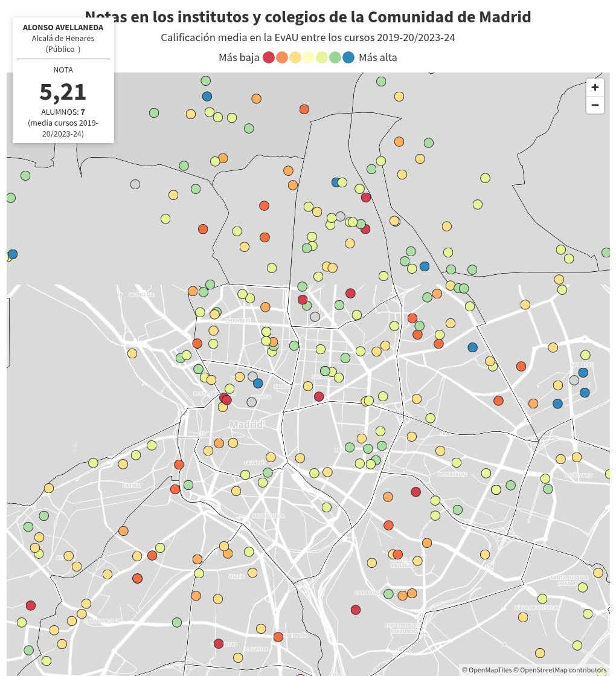Click the blue marker directly under SAN BLAS label
Image resolution: width=616 pixels, height=676 pixels.
[x=583, y=373]
